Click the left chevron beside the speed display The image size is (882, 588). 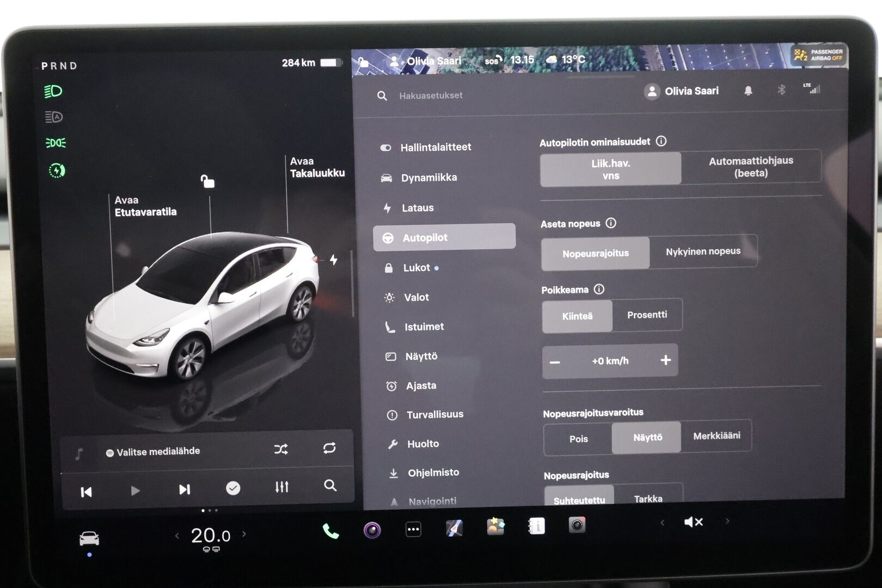click(177, 536)
